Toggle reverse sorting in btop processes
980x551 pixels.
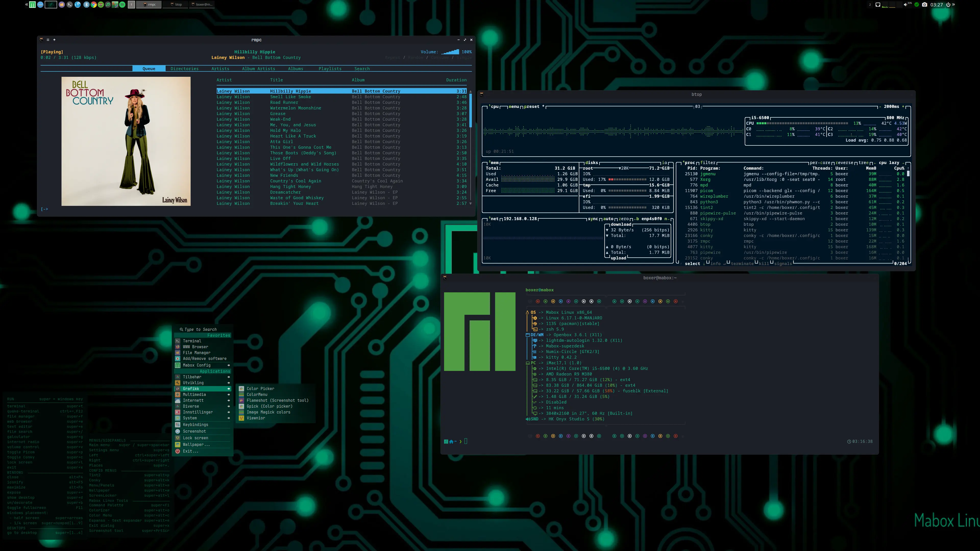[844, 162]
